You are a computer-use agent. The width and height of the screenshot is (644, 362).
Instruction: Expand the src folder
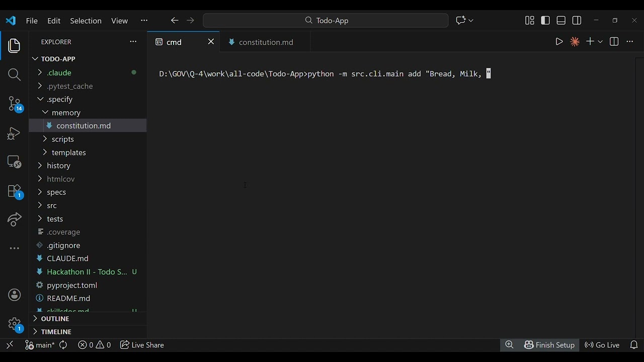pyautogui.click(x=88, y=205)
